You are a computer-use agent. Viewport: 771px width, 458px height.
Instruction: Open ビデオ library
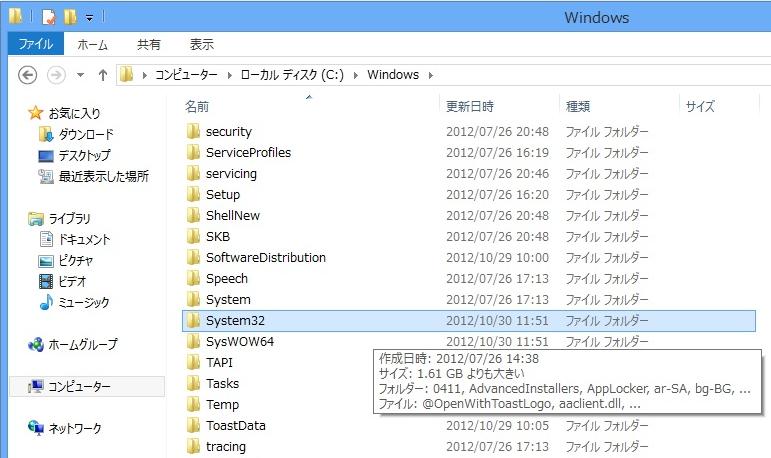coord(72,281)
